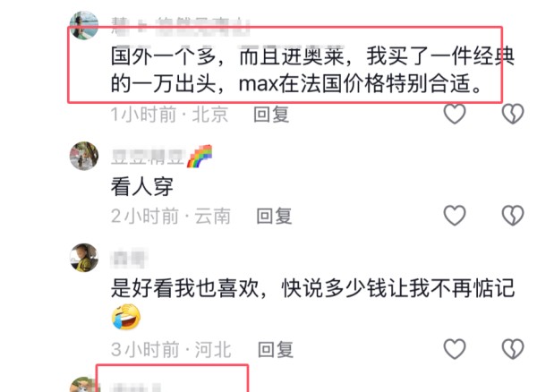The height and width of the screenshot is (392, 537).
Task: Select the comment text 看人穿
Action: tap(141, 187)
